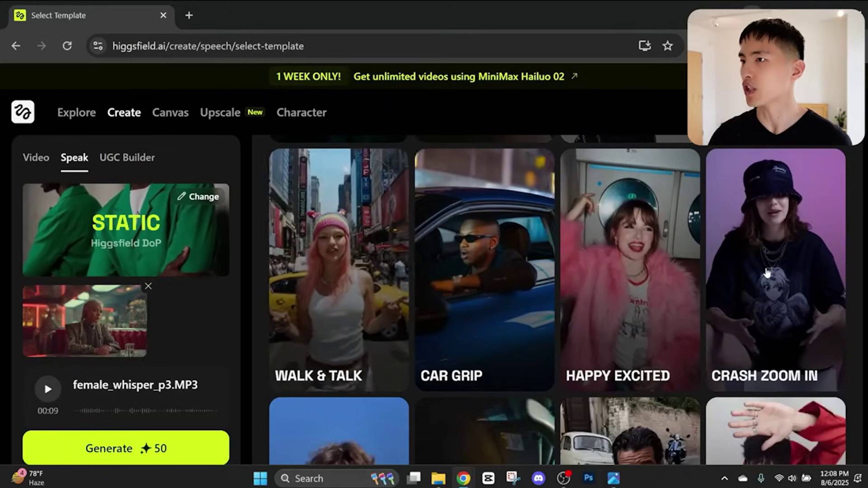Open the Upscale page
The height and width of the screenshot is (488, 868).
(220, 113)
